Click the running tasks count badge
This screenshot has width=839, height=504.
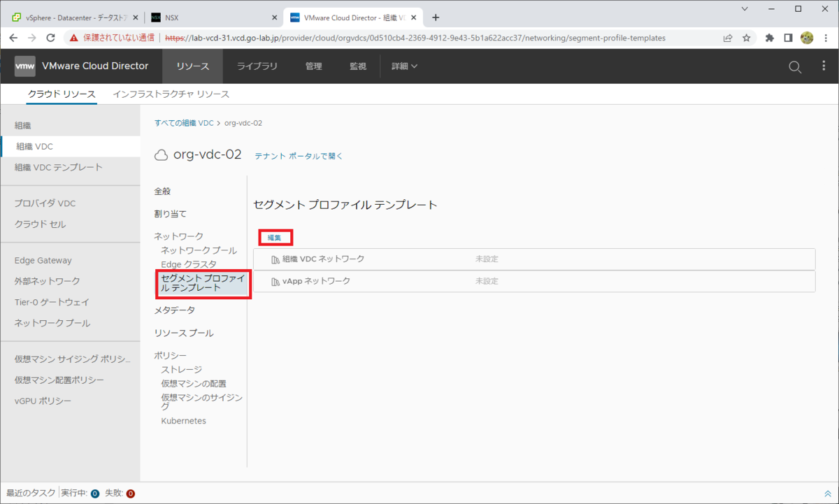94,494
